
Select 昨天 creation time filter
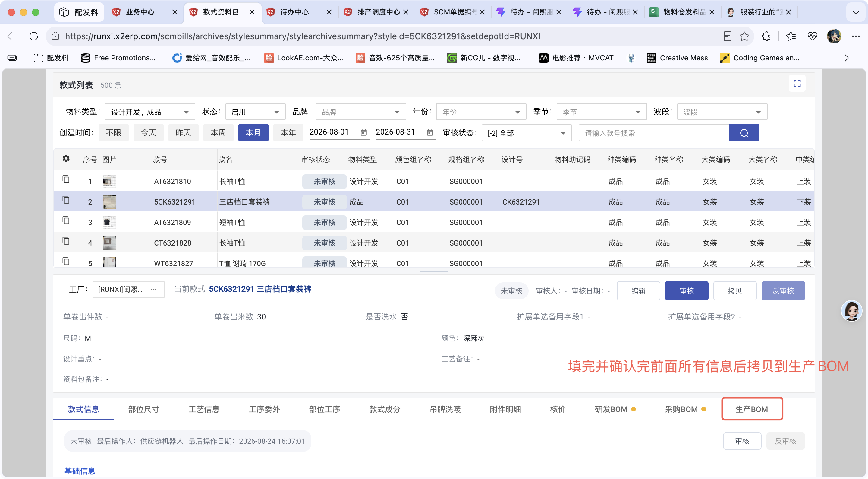[183, 133]
